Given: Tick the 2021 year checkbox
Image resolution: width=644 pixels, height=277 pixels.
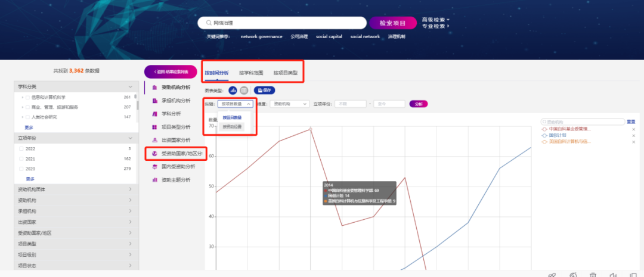Looking at the screenshot, I should click(21, 159).
